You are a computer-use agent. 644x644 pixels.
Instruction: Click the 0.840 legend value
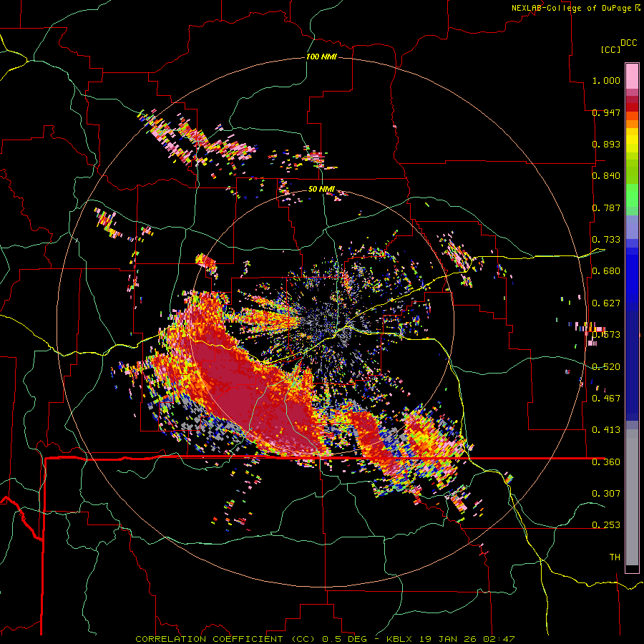click(x=606, y=176)
